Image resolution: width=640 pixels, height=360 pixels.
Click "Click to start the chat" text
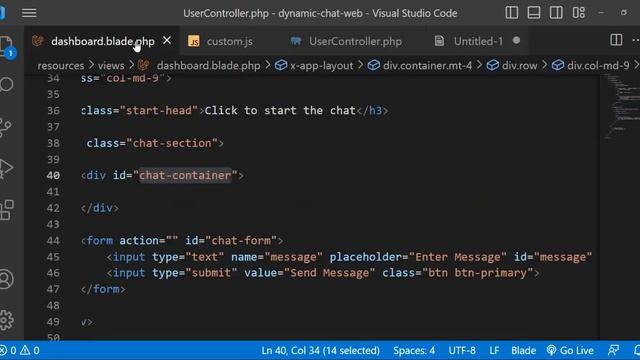click(x=280, y=111)
